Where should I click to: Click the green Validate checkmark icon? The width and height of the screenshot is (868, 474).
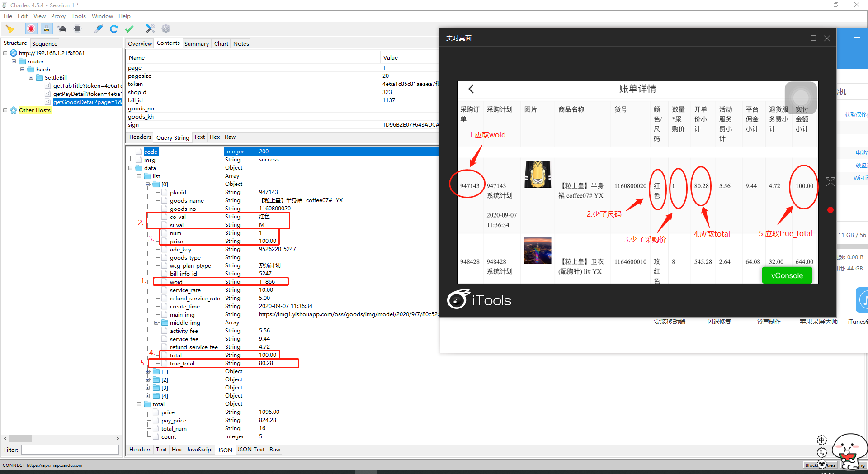pyautogui.click(x=129, y=29)
